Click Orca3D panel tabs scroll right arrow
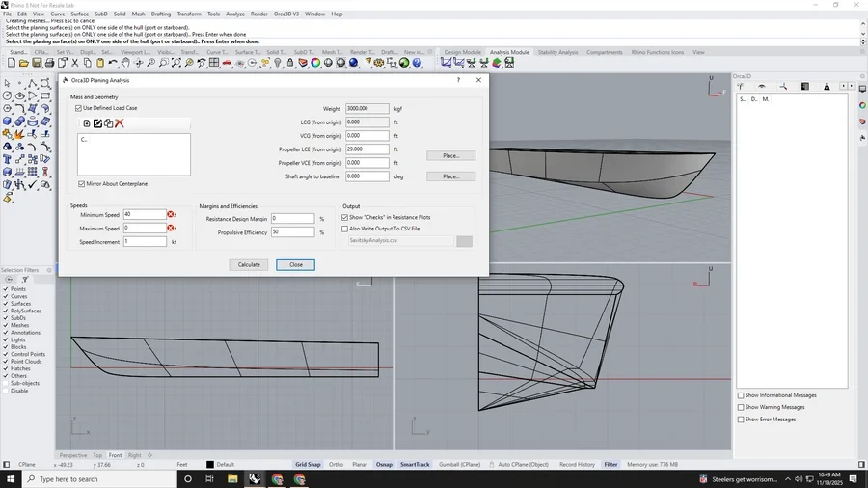Screen dimensions: 868x488 coord(852,86)
